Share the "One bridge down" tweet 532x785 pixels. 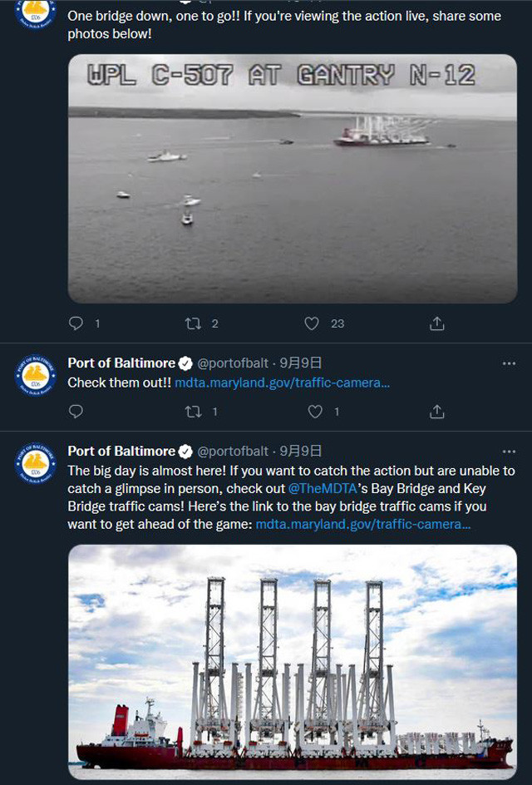437,323
